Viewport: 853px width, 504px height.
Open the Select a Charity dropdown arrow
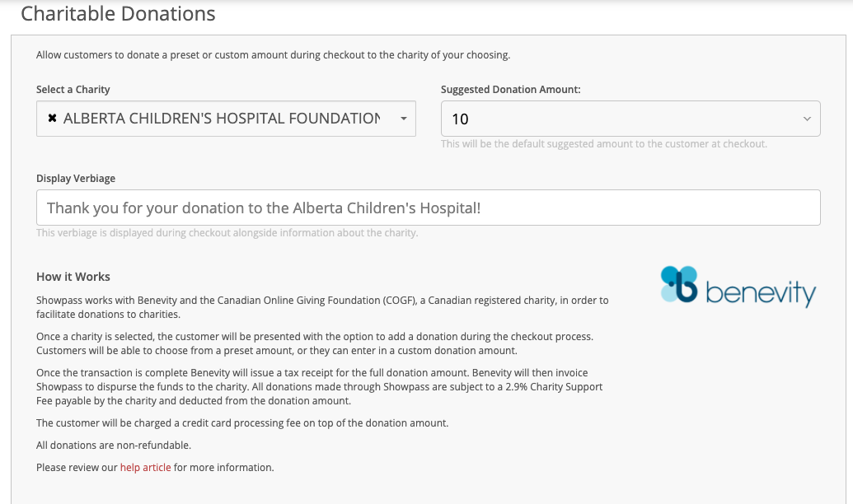pyautogui.click(x=404, y=119)
